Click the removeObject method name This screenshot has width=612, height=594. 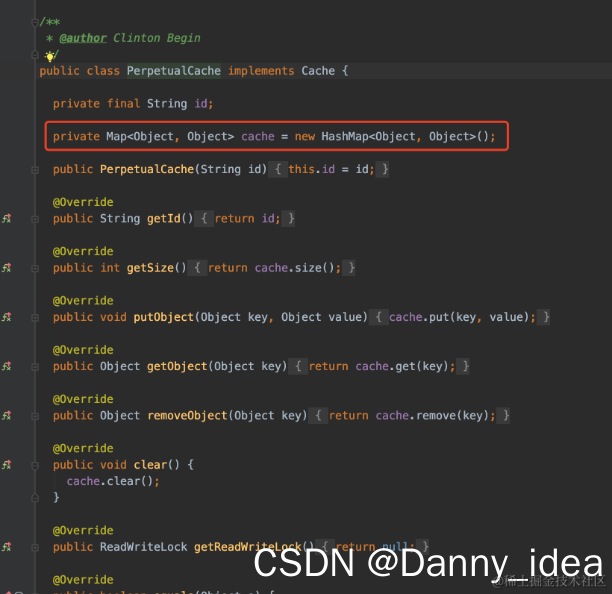coord(187,415)
